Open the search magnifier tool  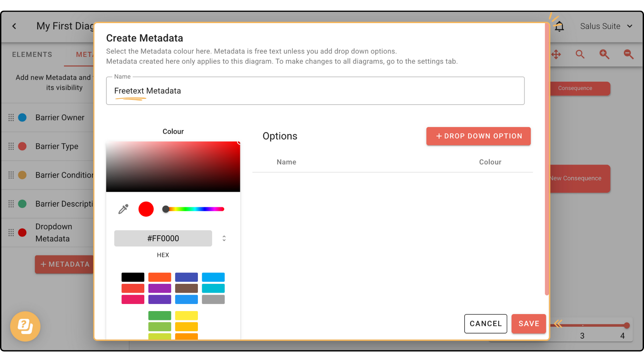click(580, 54)
